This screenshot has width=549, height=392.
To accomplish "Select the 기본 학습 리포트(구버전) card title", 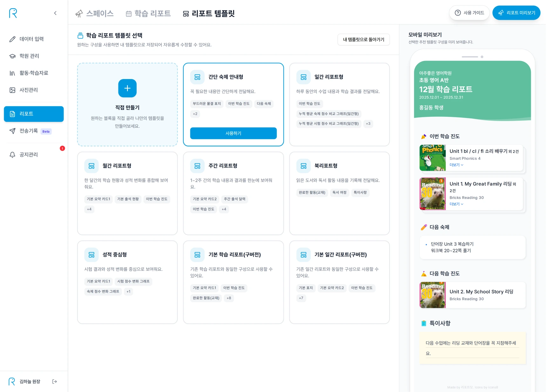I will coord(234,255).
